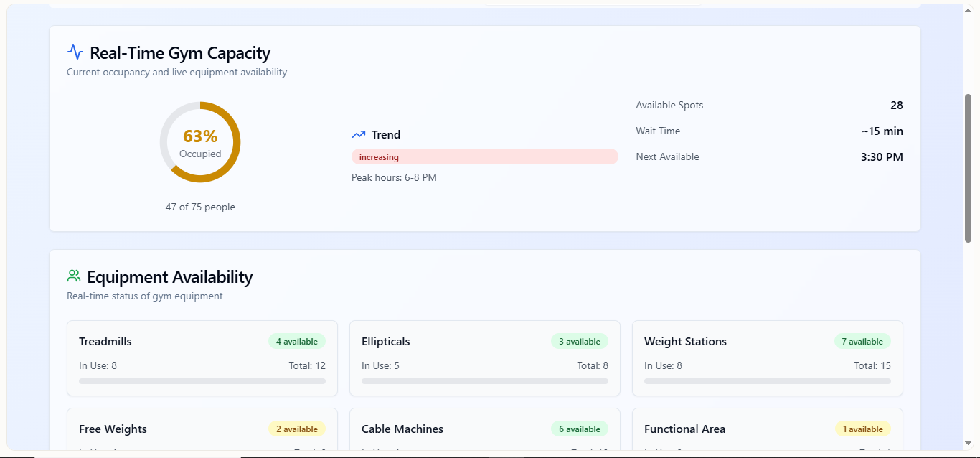The image size is (980, 458).
Task: Click the Treadmills usage progress bar
Action: 202,381
